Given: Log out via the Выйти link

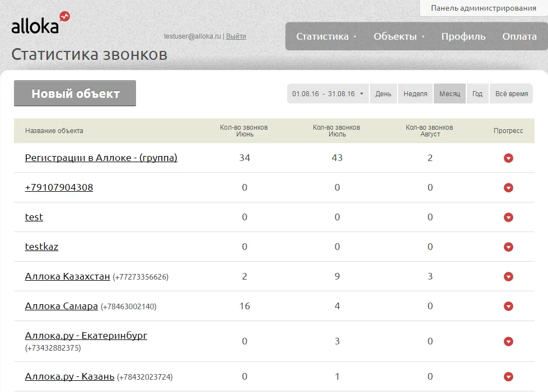Looking at the screenshot, I should coord(236,36).
